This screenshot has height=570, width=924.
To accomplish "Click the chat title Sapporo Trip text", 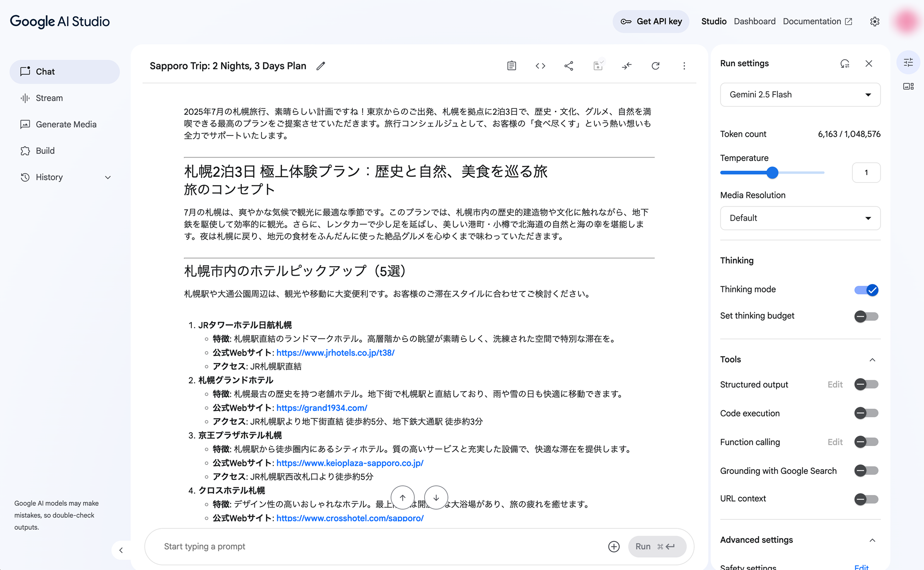I will [x=228, y=66].
